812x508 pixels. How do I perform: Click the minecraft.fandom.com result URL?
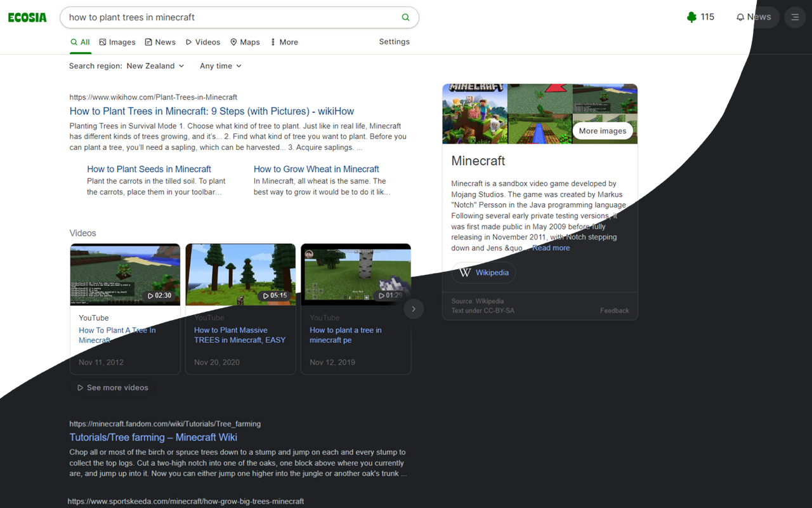point(165,424)
